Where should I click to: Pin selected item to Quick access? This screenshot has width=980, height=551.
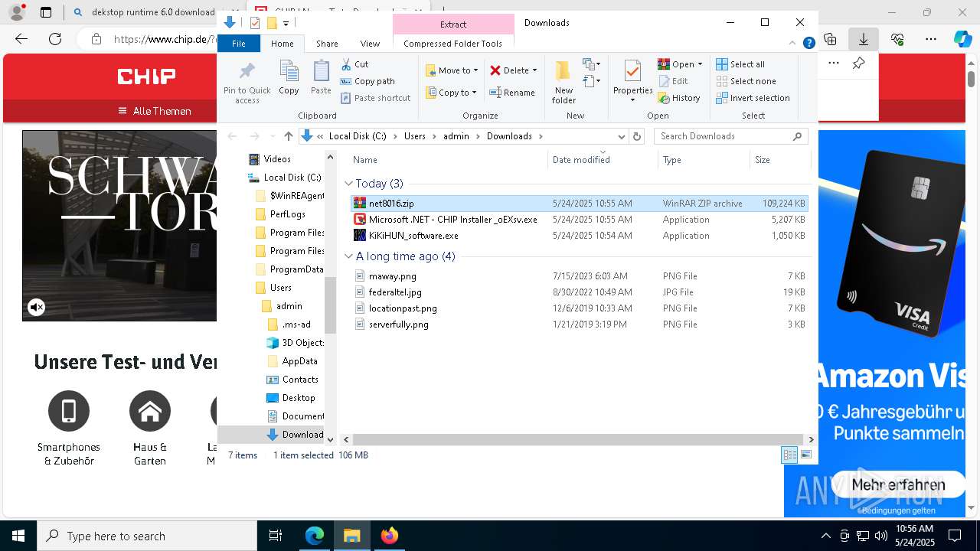tap(247, 83)
